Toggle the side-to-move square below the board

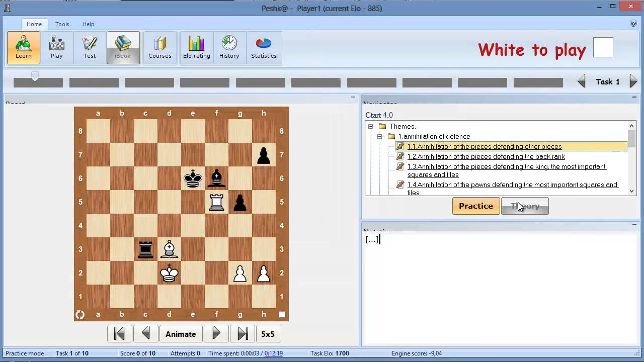(x=282, y=315)
